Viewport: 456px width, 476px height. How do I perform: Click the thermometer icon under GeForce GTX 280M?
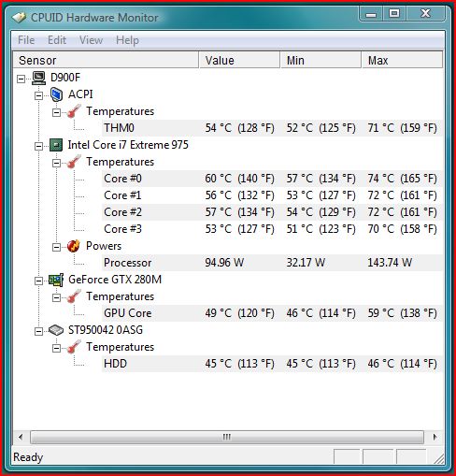pos(74,296)
